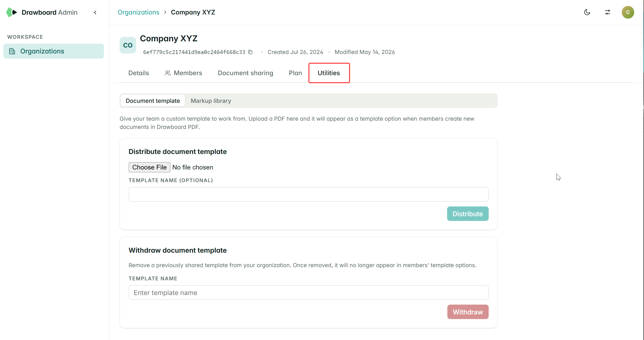Click the Drawboard logo icon
The width and height of the screenshot is (644, 340).
[x=11, y=12]
